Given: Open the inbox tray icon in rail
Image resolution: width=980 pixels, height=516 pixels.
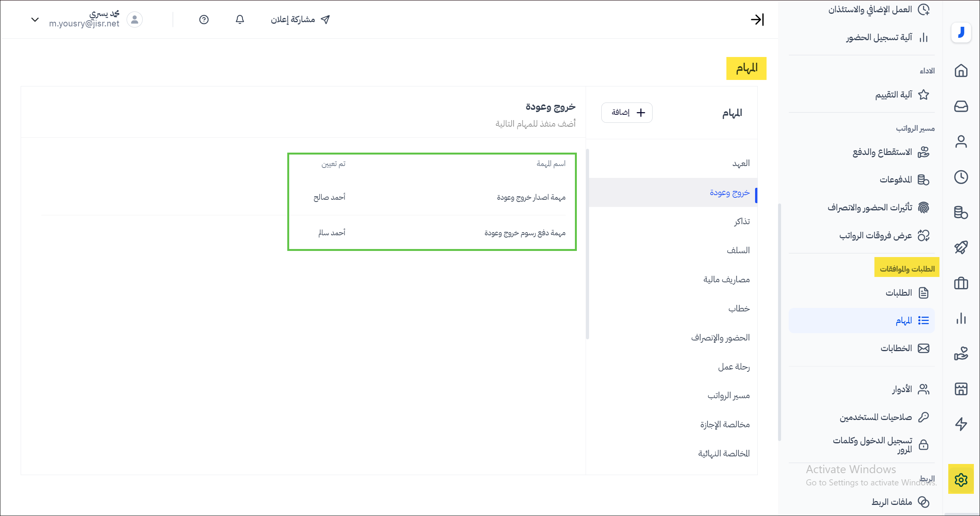Looking at the screenshot, I should coord(961,106).
